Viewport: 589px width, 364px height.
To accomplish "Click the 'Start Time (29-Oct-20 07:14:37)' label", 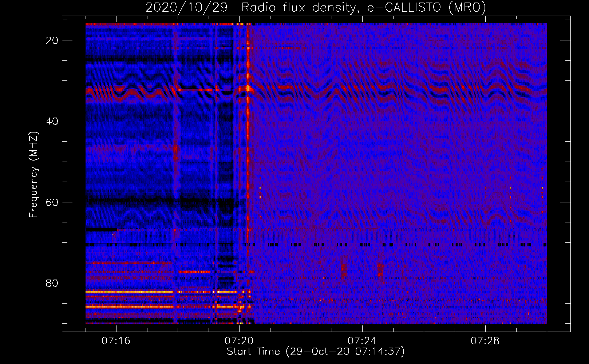I will pos(316,352).
